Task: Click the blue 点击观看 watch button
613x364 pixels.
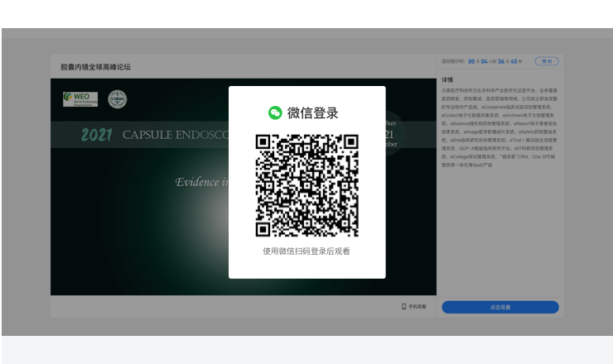Action: [x=500, y=307]
